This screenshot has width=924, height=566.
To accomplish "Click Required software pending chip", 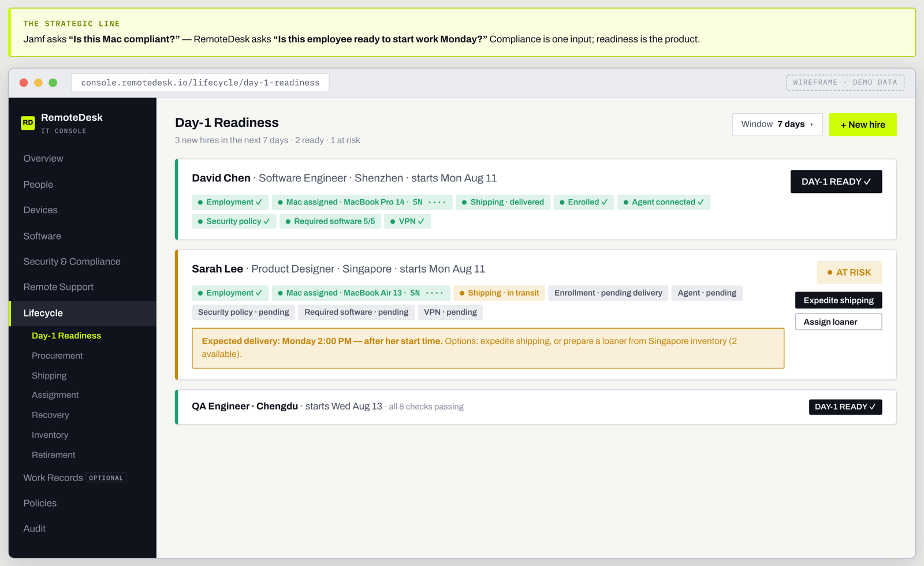I will click(x=356, y=312).
